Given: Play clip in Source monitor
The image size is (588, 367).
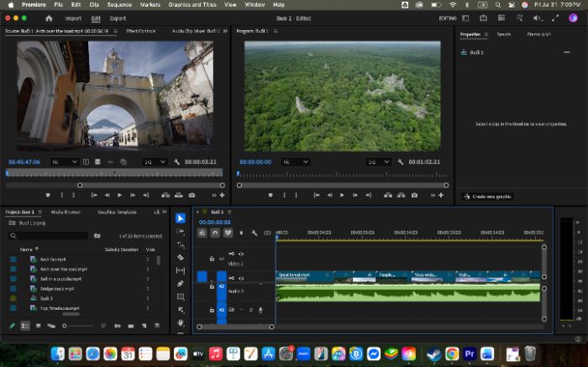Looking at the screenshot, I should pos(119,196).
